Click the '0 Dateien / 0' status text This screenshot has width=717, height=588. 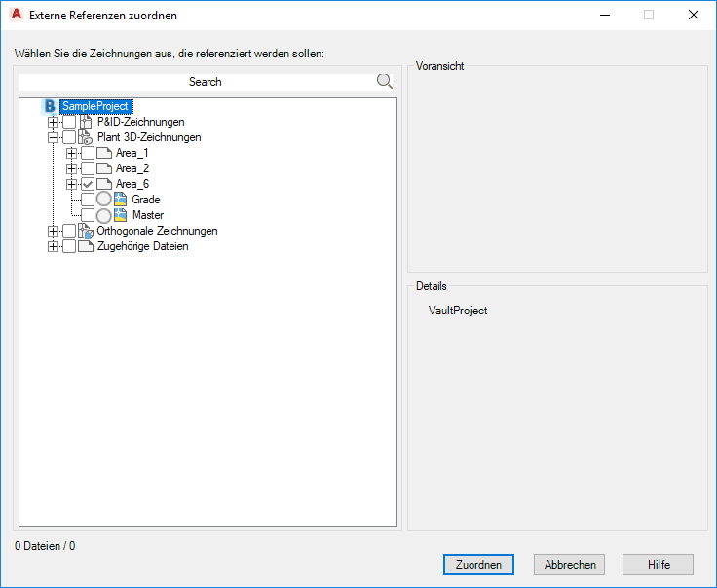45,546
